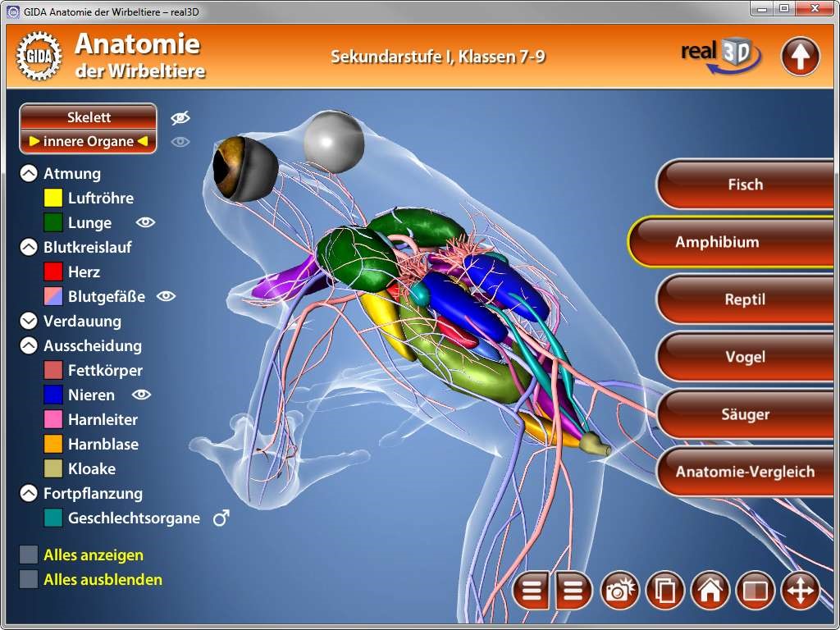Check the Alles anzeigen box
This screenshot has width=840, height=630.
point(29,555)
